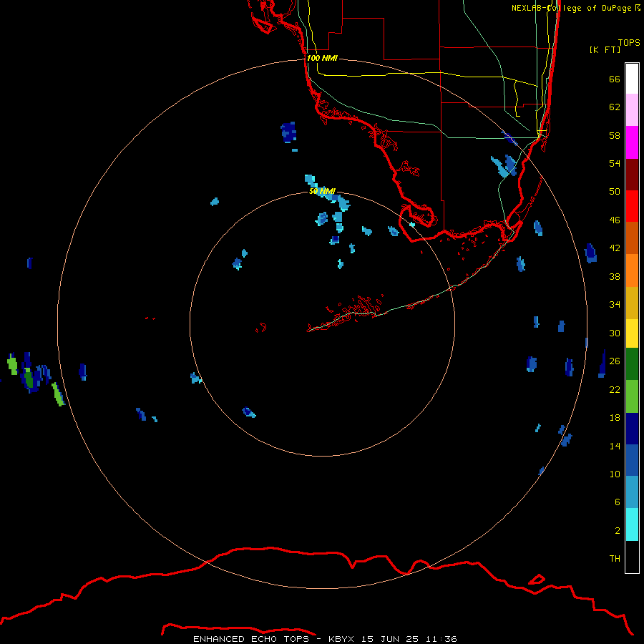The width and height of the screenshot is (644, 644).
Task: Click the "100 NMI" range ring label
Action: (x=322, y=59)
